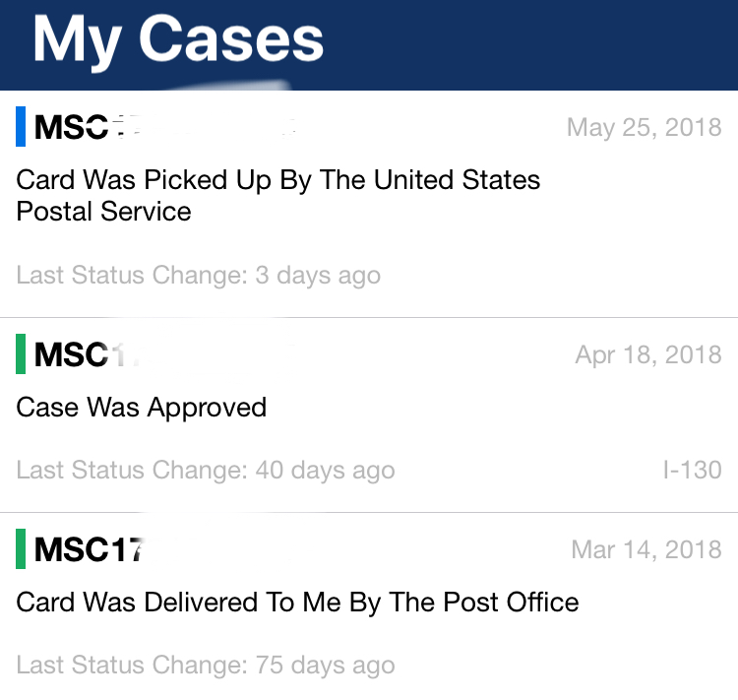The height and width of the screenshot is (700, 738).
Task: Select the green status bar on the approved case
Action: pos(21,353)
